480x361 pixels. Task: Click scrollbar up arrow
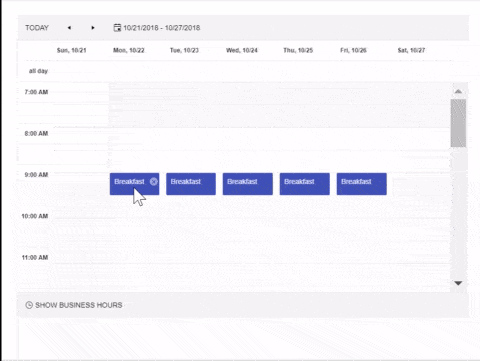[x=458, y=91]
